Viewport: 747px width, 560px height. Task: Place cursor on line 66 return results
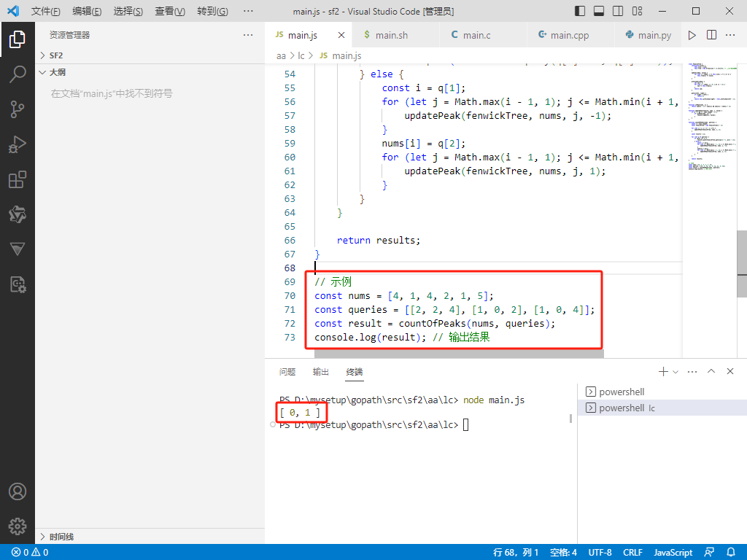[379, 241]
